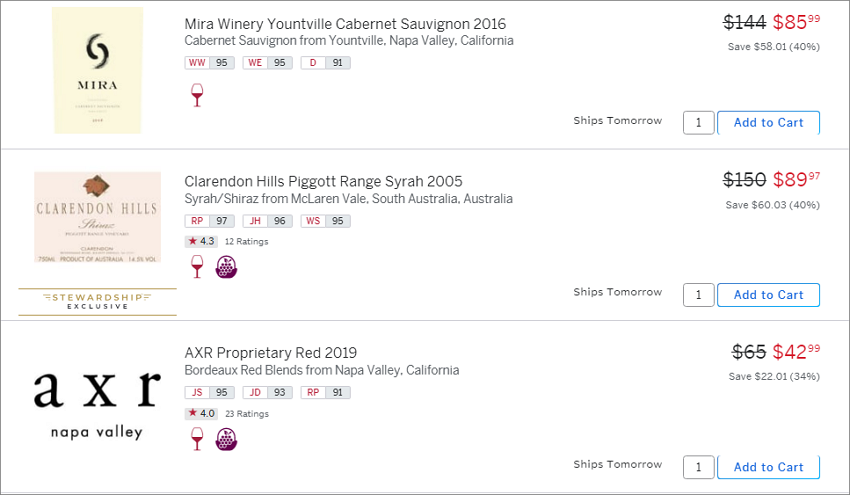Open AXR Proprietary Red 2019 title link
This screenshot has width=850, height=495.
tap(271, 353)
